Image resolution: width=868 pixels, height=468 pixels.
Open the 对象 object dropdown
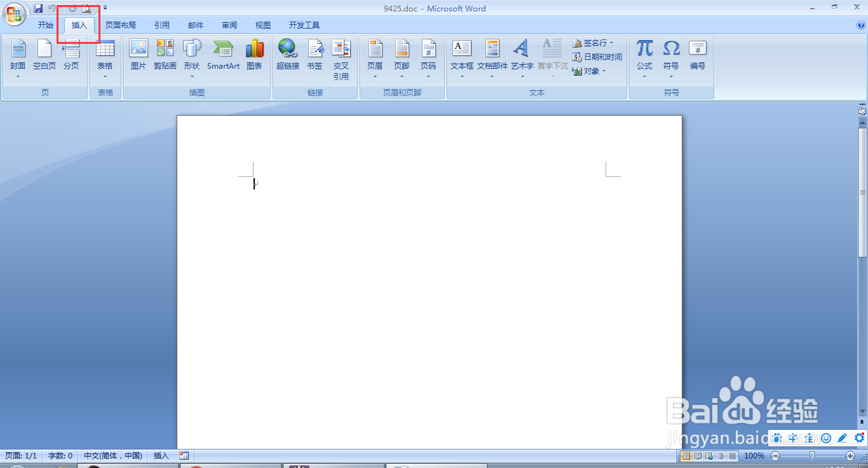coord(589,71)
